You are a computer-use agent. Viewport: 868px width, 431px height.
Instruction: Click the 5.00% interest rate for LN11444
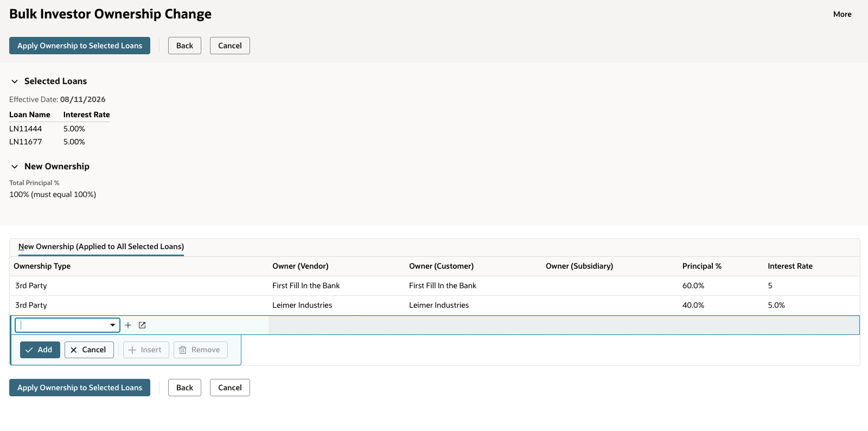click(74, 129)
